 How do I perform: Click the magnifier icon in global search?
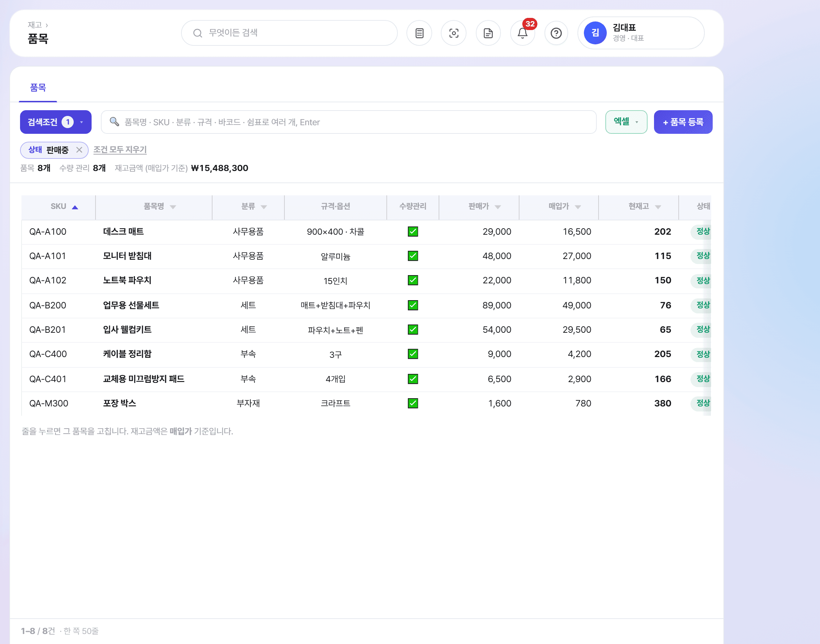coord(197,33)
